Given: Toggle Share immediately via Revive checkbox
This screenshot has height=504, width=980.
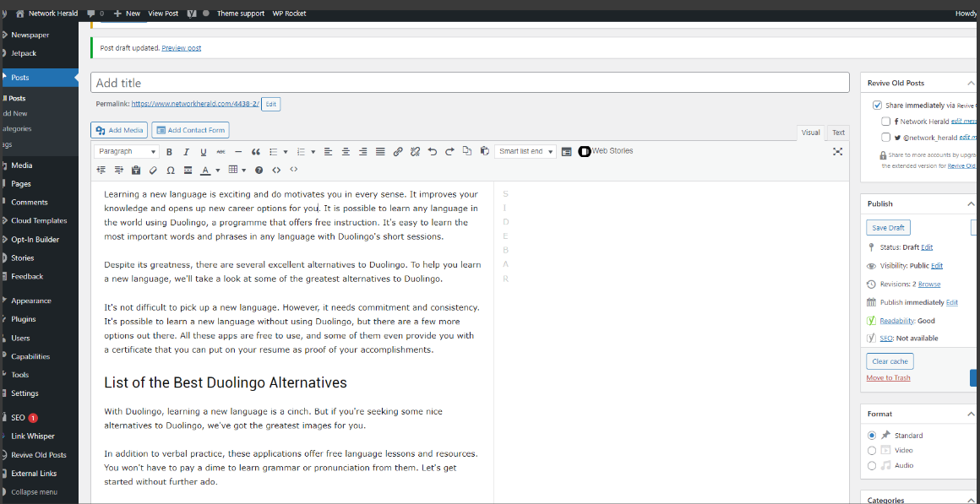Looking at the screenshot, I should tap(878, 106).
